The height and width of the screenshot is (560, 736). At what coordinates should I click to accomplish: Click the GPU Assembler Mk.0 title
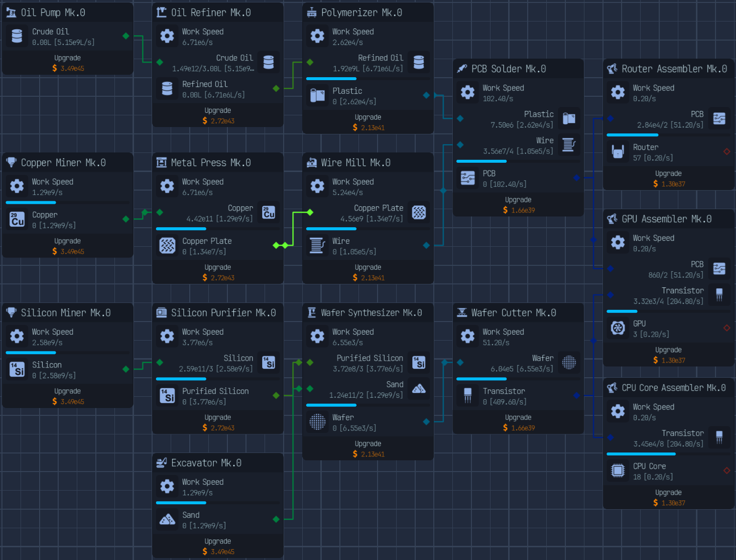667,219
